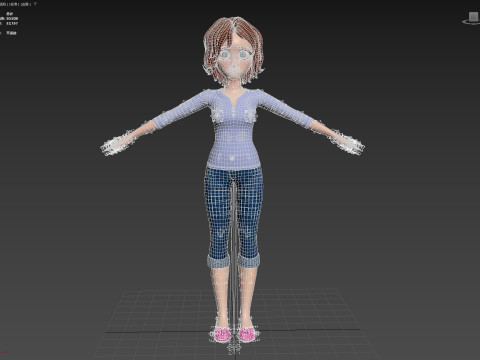Click the viewport filter funnel icon
The image size is (480, 360).
tap(35, 4)
